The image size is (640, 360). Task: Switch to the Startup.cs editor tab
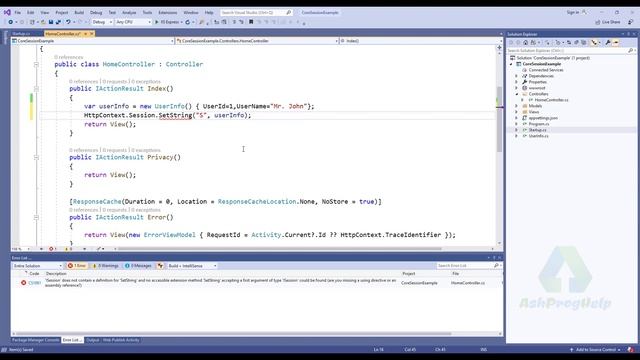coord(22,34)
